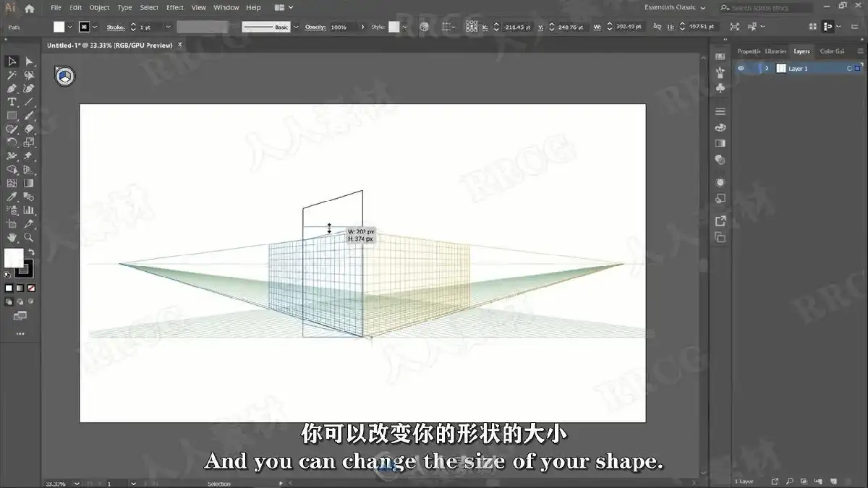Select the Eyedropper tool

click(12, 197)
